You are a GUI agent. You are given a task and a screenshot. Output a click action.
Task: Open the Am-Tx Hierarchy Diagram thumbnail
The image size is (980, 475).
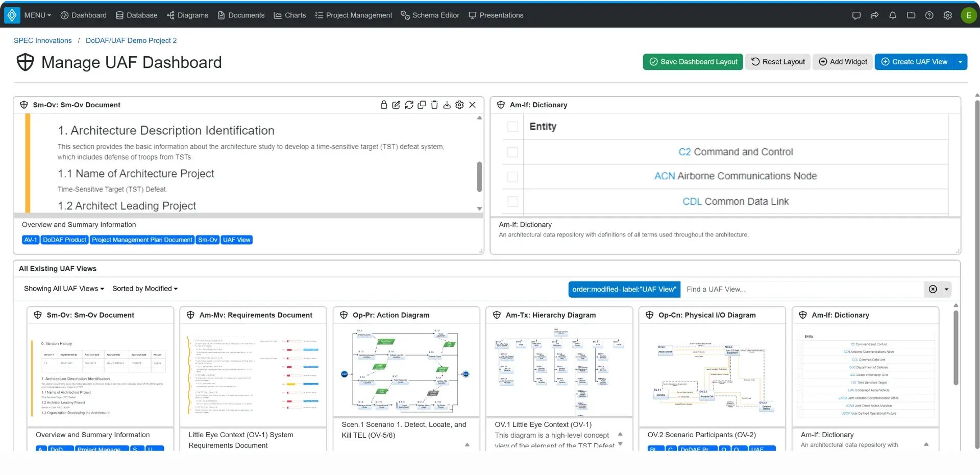click(559, 370)
